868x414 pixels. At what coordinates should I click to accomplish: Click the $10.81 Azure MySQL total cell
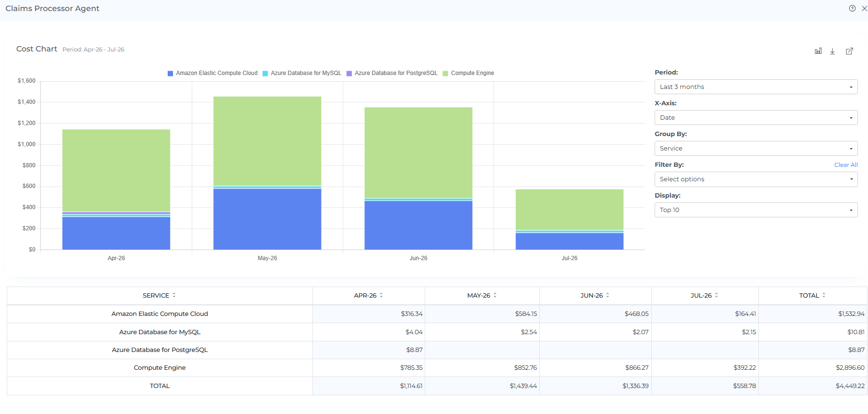[813, 332]
